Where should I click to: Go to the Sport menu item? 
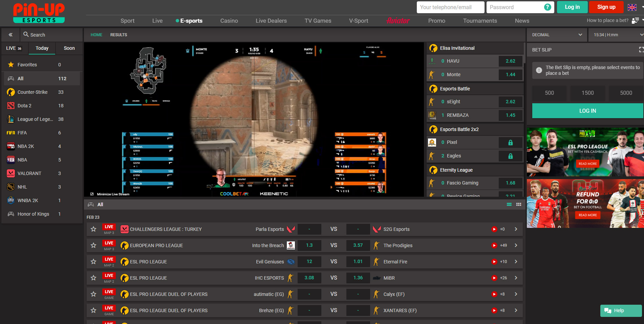click(127, 21)
